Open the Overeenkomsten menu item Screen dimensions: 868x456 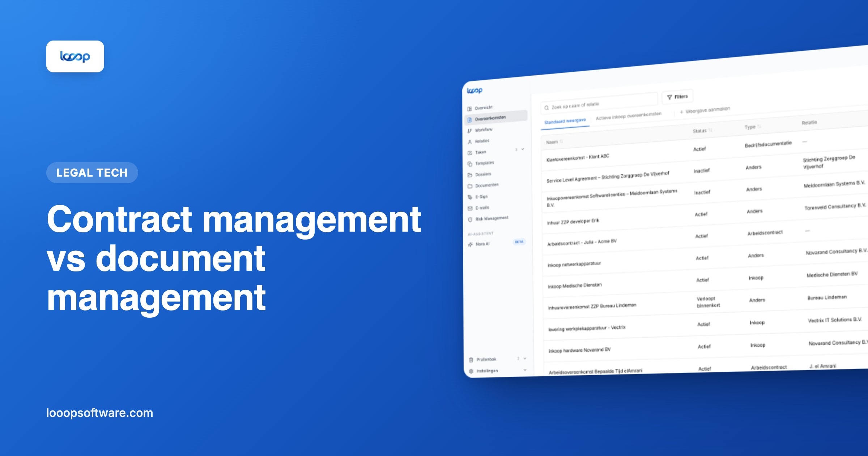coord(496,118)
